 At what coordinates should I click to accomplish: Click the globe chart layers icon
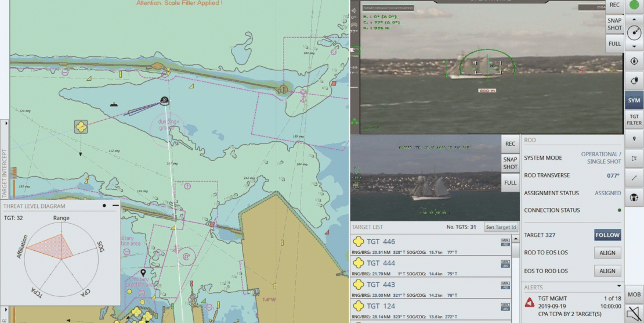point(634,198)
